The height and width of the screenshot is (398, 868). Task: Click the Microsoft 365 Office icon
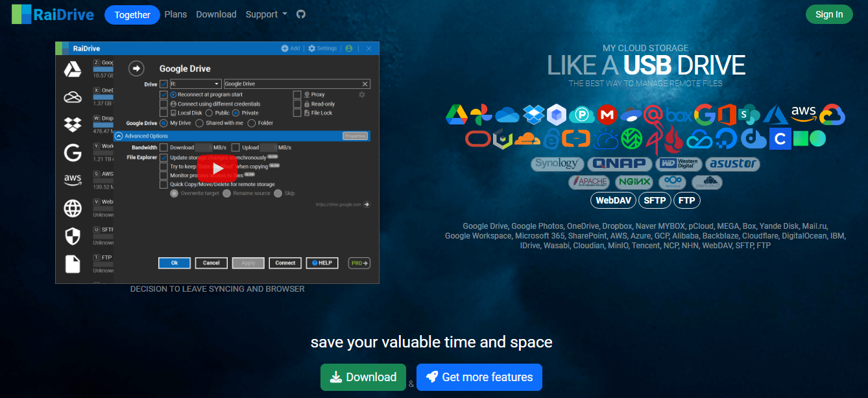(729, 115)
